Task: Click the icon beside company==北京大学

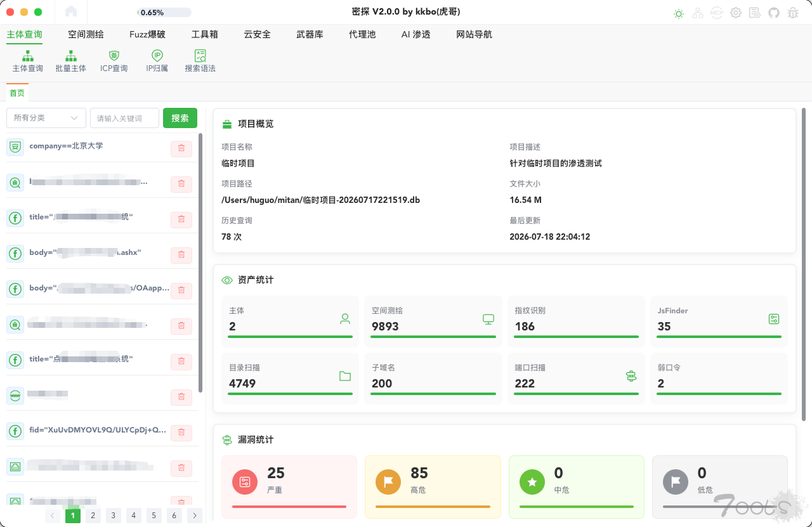Action: click(x=15, y=147)
